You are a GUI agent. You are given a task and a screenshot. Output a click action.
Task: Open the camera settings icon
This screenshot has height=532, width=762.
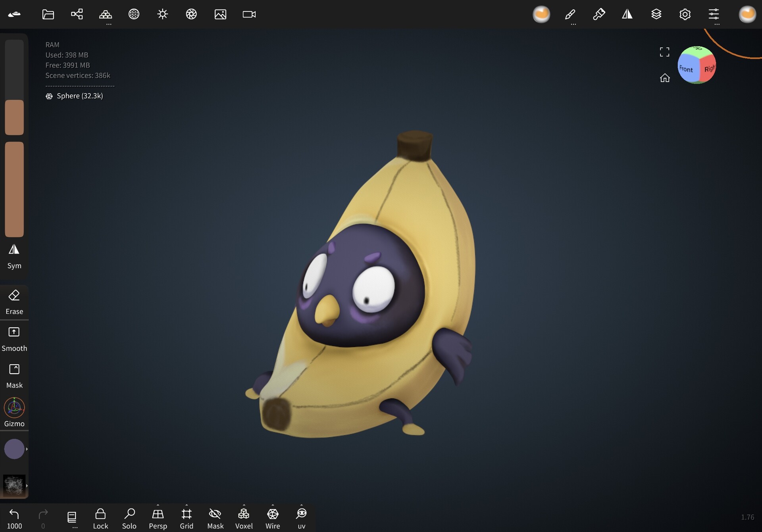point(249,14)
